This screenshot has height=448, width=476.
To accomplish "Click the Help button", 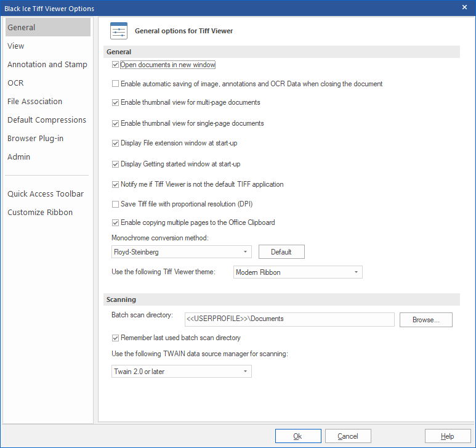I will click(x=448, y=436).
